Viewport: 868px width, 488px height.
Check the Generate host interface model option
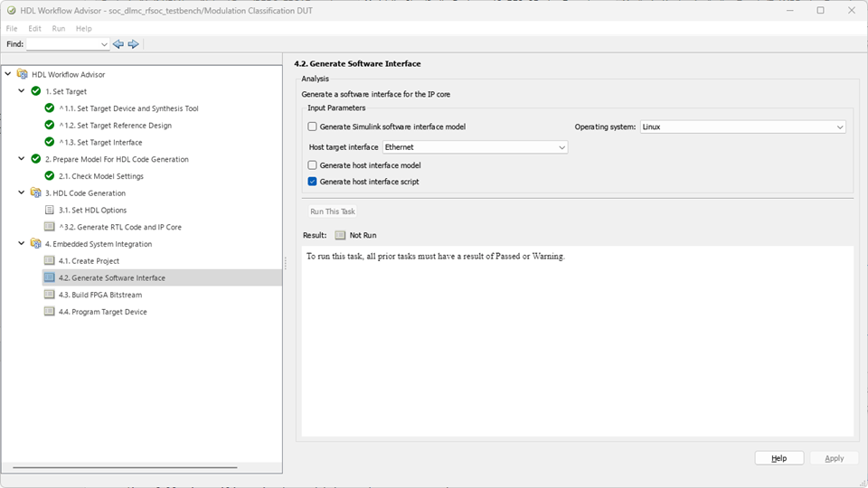(x=313, y=165)
